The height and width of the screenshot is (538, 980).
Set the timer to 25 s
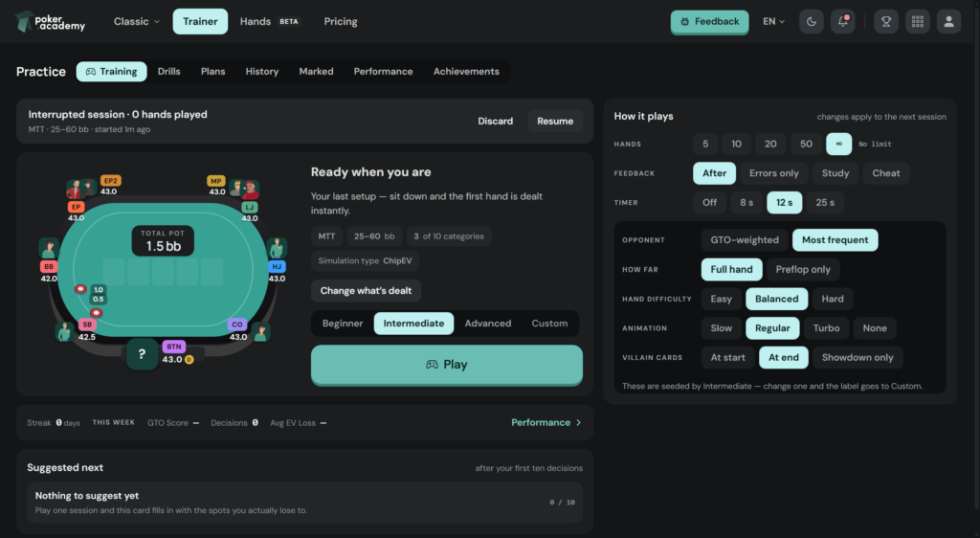point(825,202)
